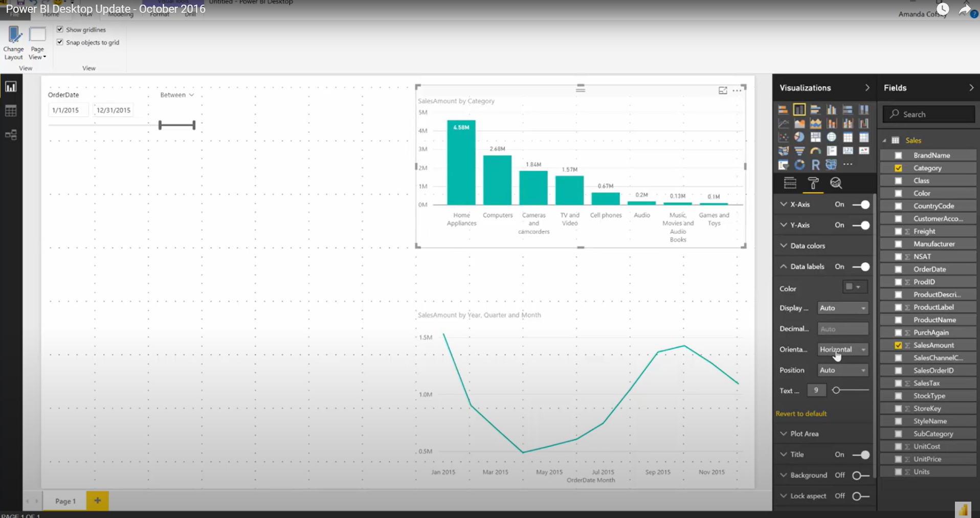Select the line chart visualization icon
Screen dimensions: 980x518
[x=784, y=123]
